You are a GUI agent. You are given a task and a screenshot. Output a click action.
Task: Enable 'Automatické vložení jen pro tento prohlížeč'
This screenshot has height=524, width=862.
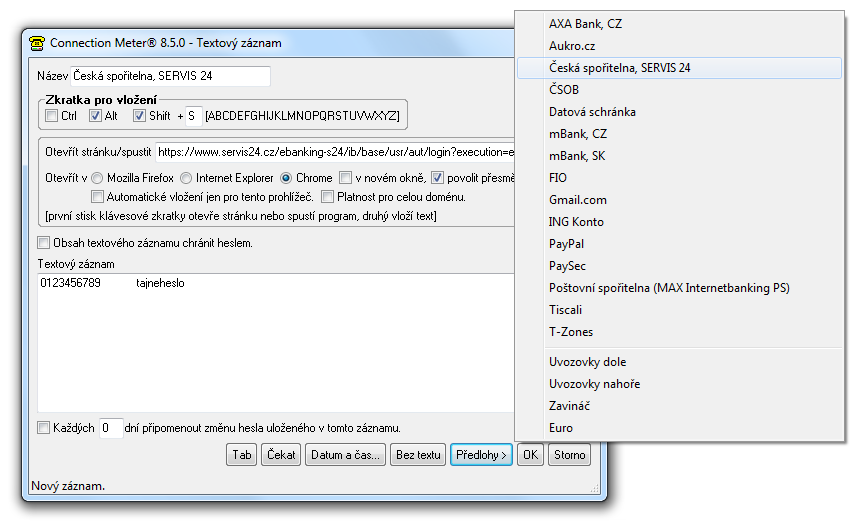[97, 196]
